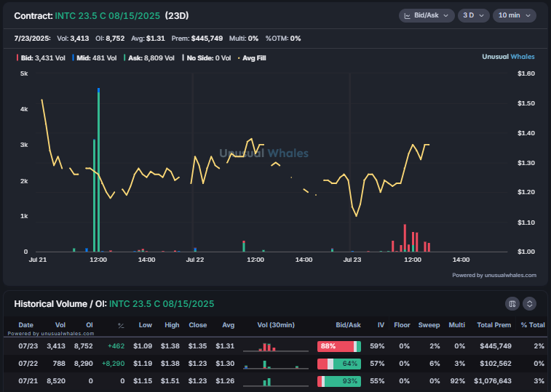
Task: Click the Jul 23 x-axis label
Action: [352, 260]
